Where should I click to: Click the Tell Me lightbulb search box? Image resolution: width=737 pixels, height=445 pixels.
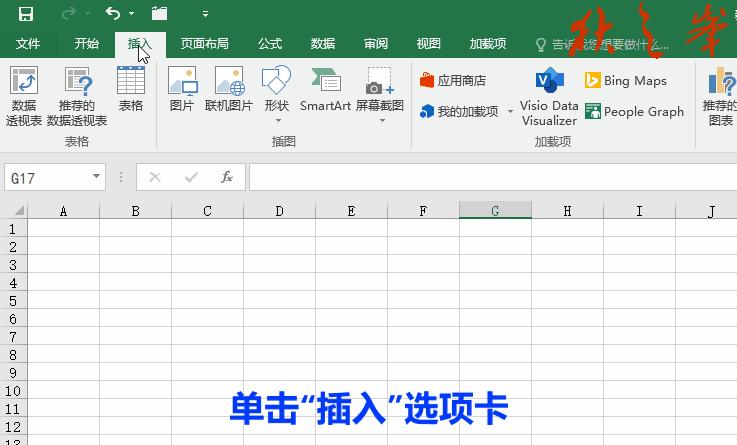[602, 45]
